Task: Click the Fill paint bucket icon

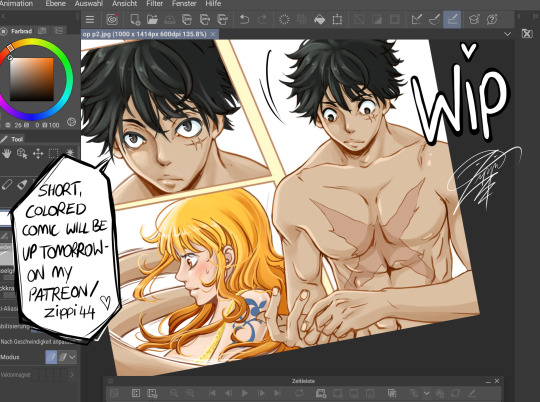Action: (x=320, y=20)
